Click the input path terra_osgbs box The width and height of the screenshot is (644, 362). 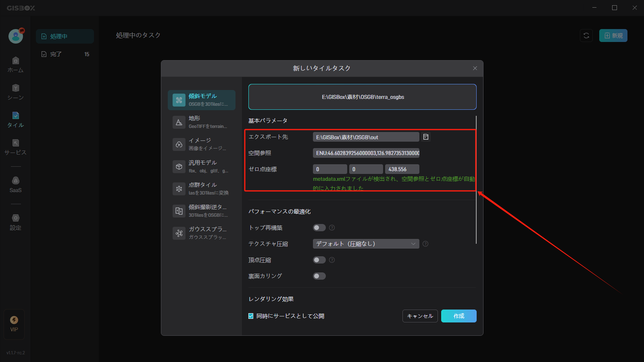click(x=363, y=97)
